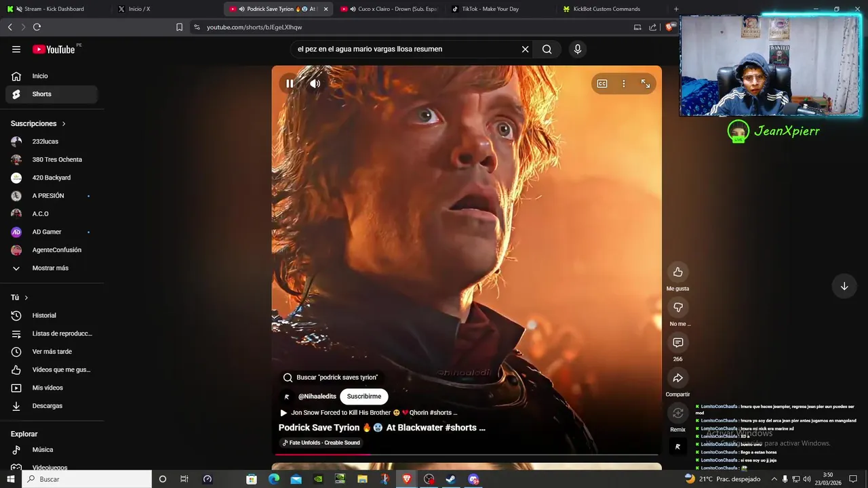868x488 pixels.
Task: Open a new browser tab
Action: 676,9
